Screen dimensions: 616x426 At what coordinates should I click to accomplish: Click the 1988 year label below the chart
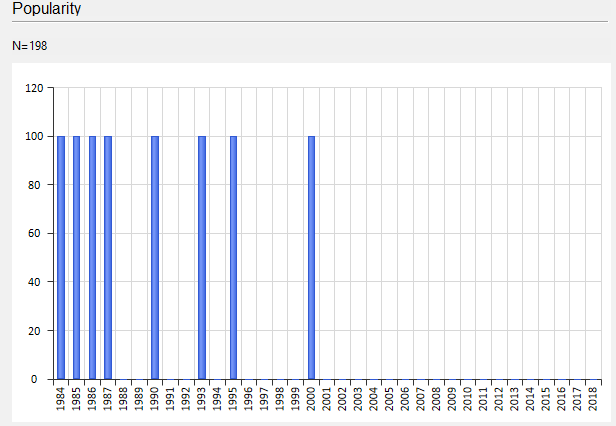(x=124, y=398)
